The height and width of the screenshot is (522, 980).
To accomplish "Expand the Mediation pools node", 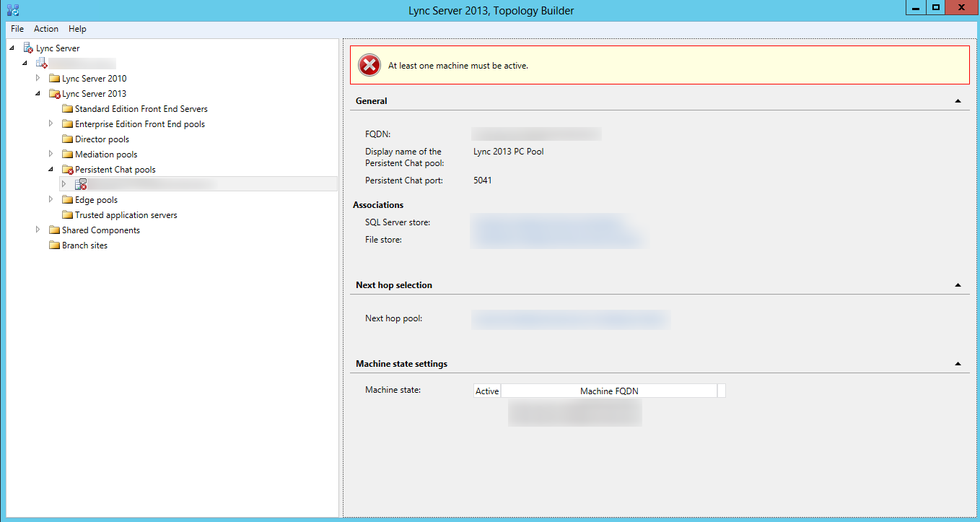I will (x=51, y=154).
